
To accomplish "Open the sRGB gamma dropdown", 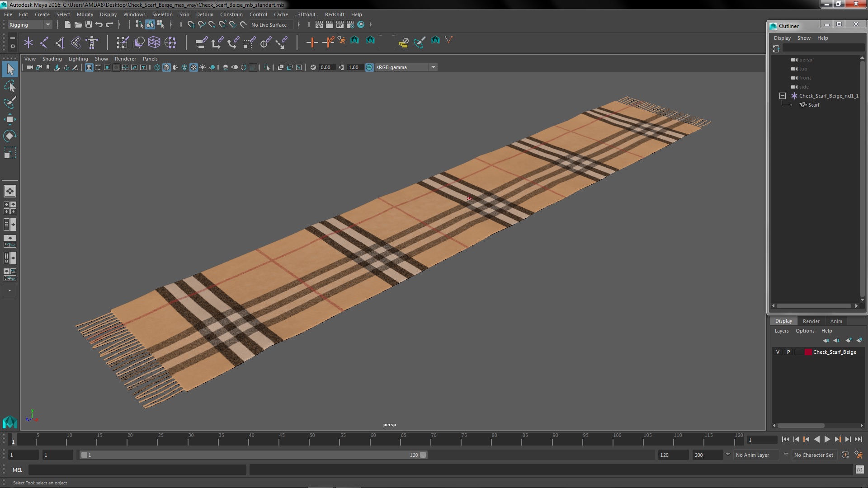I will pos(406,67).
